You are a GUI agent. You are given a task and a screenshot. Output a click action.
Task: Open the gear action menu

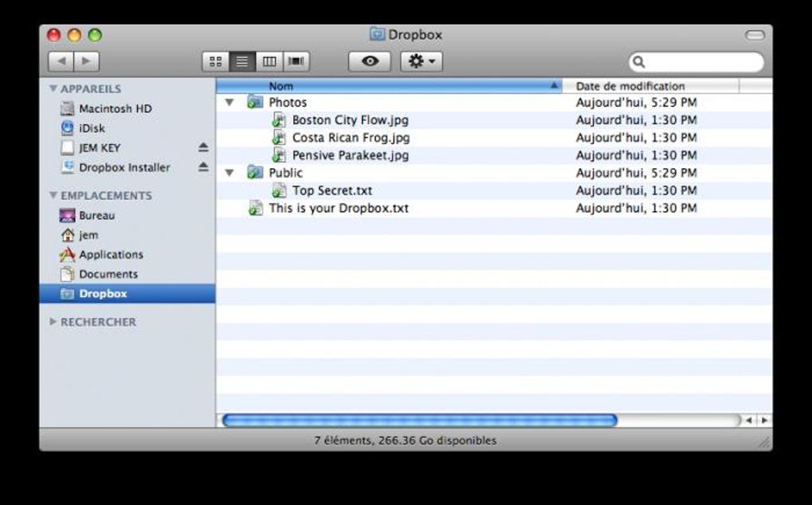coord(422,61)
